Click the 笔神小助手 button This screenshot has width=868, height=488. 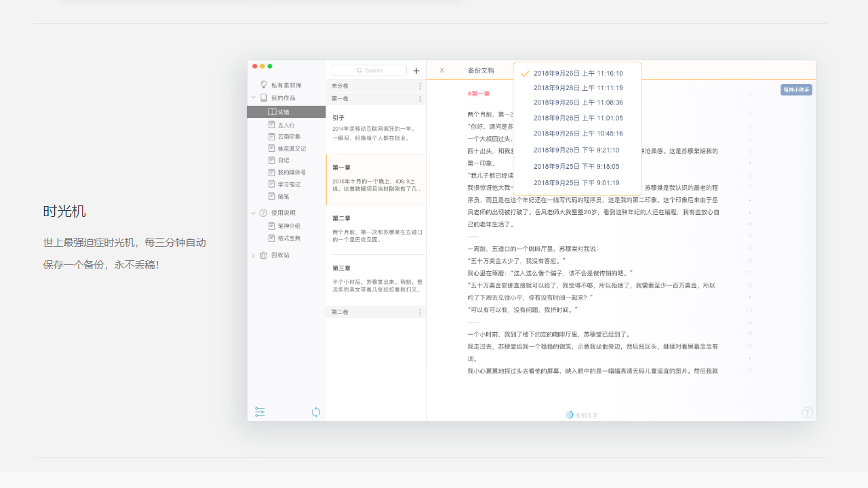[x=796, y=89]
